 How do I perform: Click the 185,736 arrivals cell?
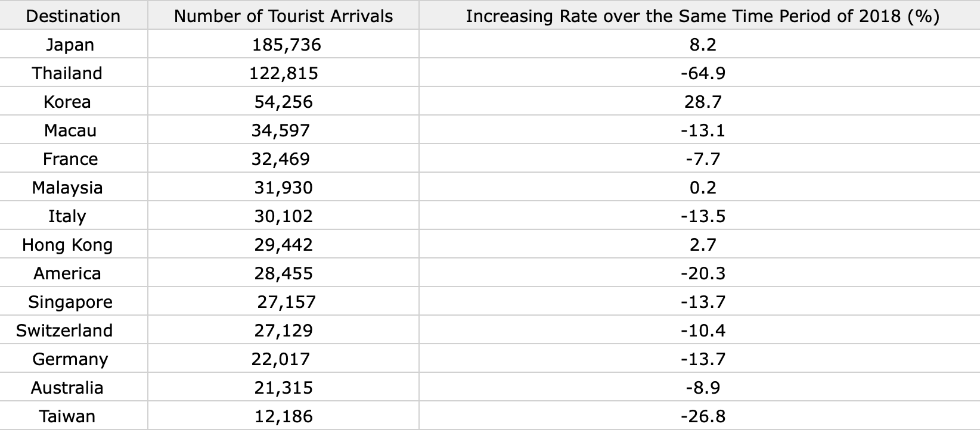(283, 44)
